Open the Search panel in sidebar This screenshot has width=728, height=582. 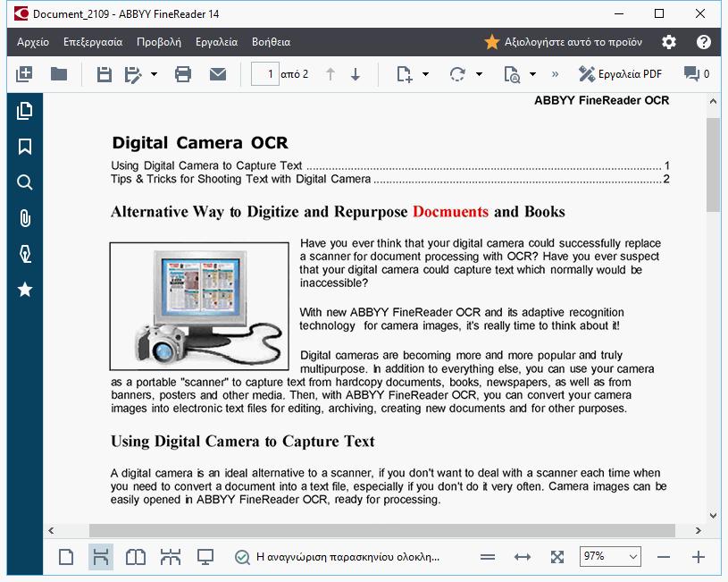[x=25, y=182]
